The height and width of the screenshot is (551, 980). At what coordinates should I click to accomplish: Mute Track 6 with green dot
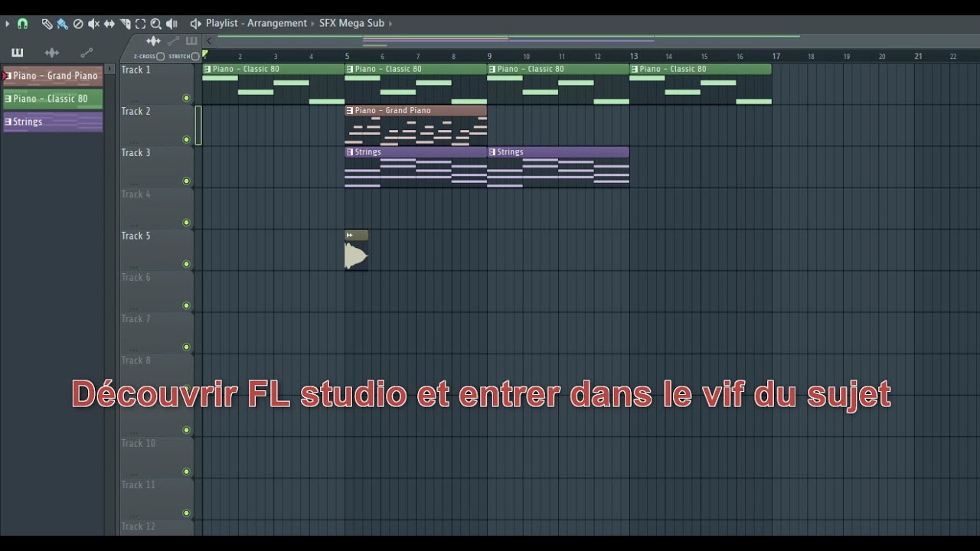186,305
